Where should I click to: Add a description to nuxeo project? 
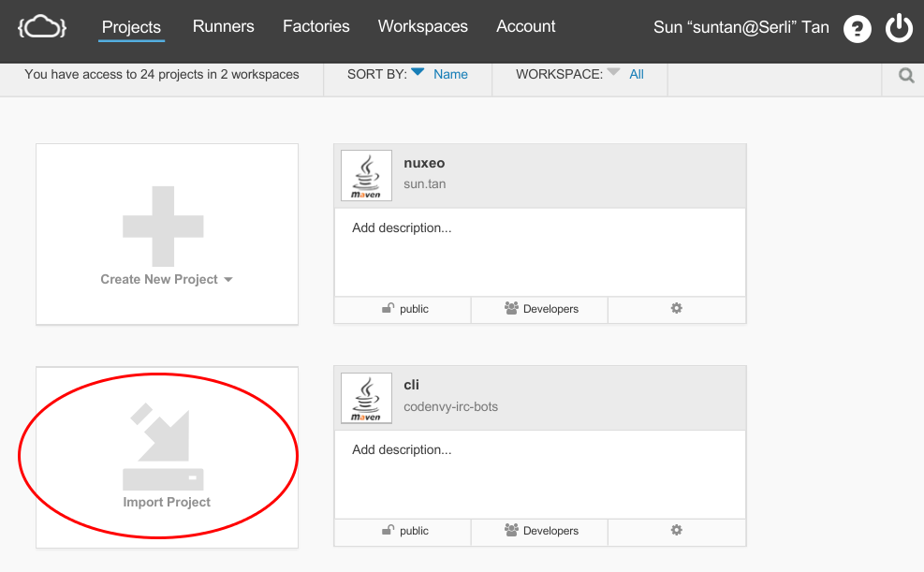[x=402, y=228]
